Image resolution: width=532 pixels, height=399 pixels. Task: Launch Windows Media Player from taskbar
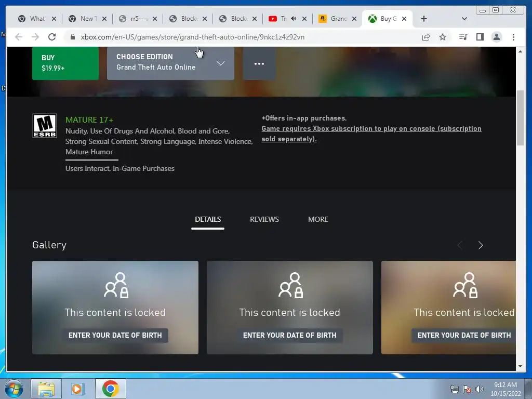78,389
